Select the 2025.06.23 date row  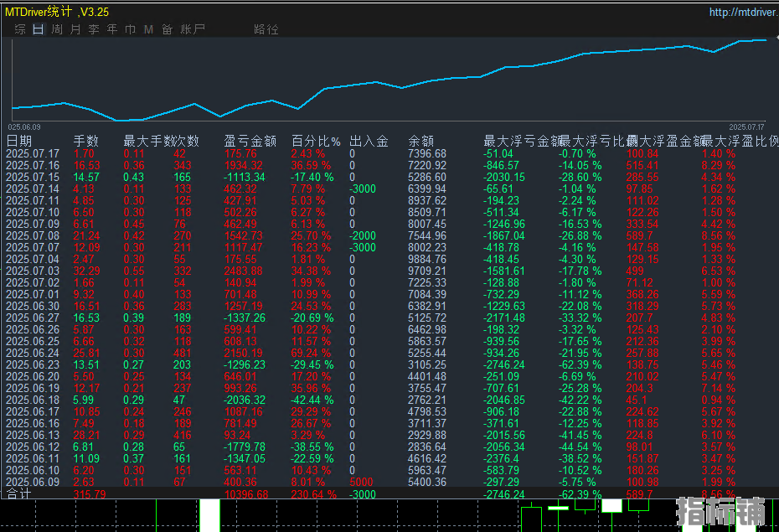[x=33, y=364]
